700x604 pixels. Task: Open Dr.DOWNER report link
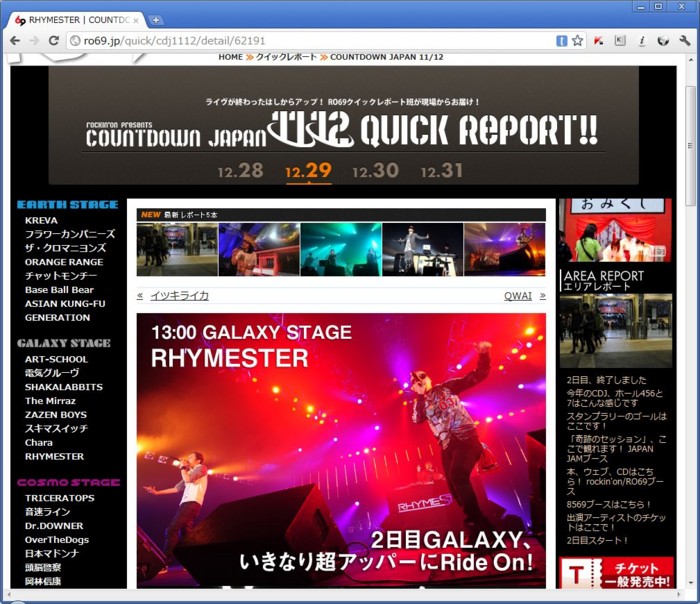(54, 526)
